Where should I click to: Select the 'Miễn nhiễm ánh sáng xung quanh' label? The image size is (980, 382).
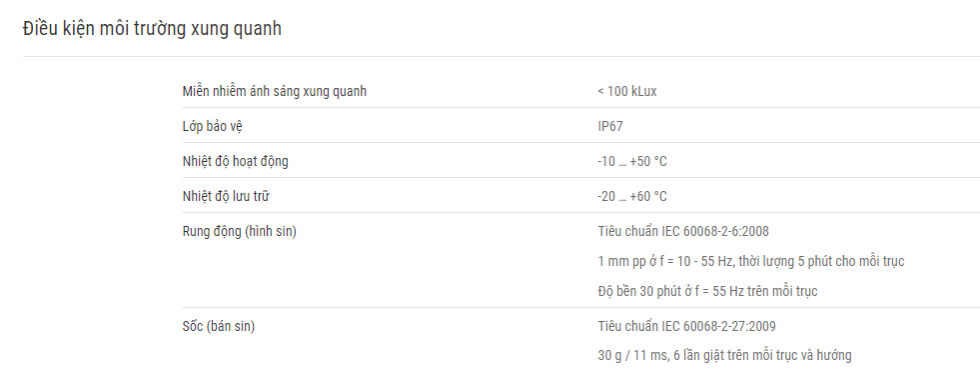tap(275, 91)
